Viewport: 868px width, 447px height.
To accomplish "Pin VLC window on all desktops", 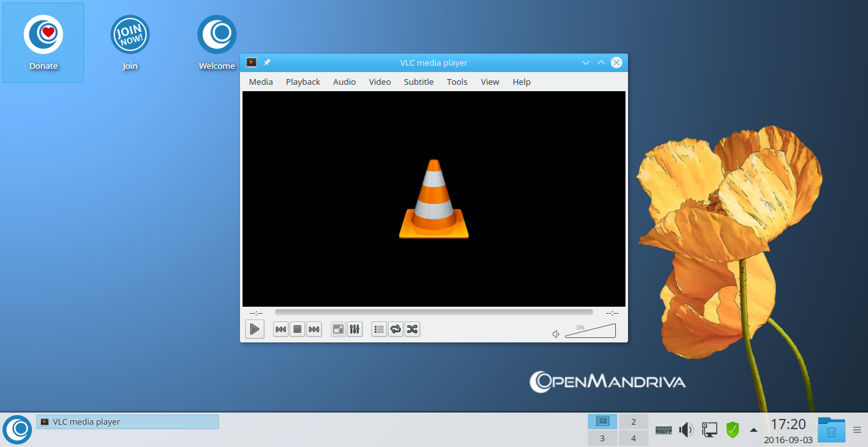I will coord(267,62).
